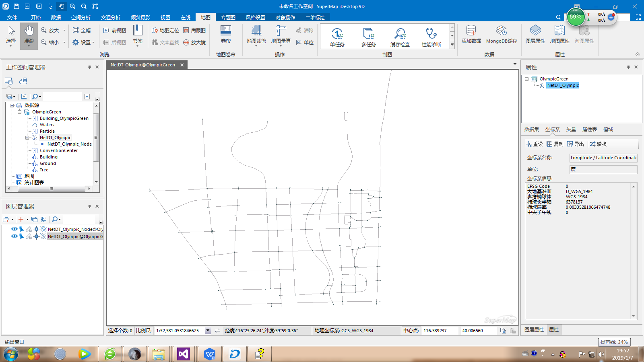This screenshot has height=362, width=644.
Task: Collapse the 数据源 tree node
Action: [x=12, y=105]
